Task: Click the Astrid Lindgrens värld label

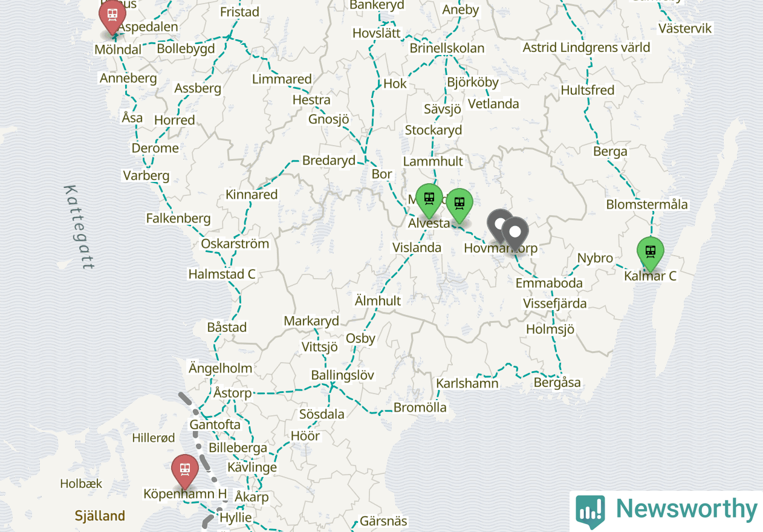Action: coord(586,47)
